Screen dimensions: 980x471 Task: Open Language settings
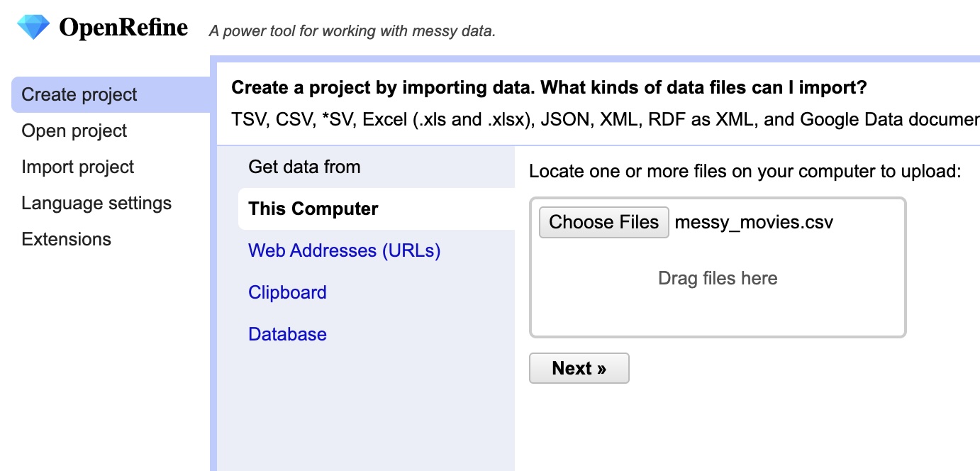tap(96, 203)
